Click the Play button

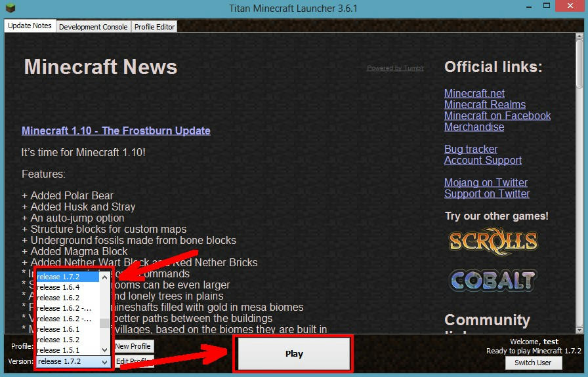(x=294, y=353)
